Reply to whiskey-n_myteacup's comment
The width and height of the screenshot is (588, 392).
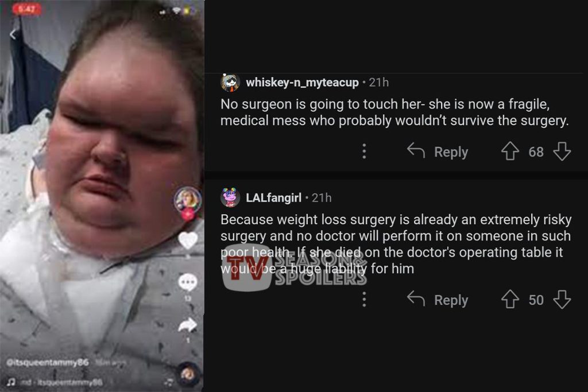pos(438,152)
